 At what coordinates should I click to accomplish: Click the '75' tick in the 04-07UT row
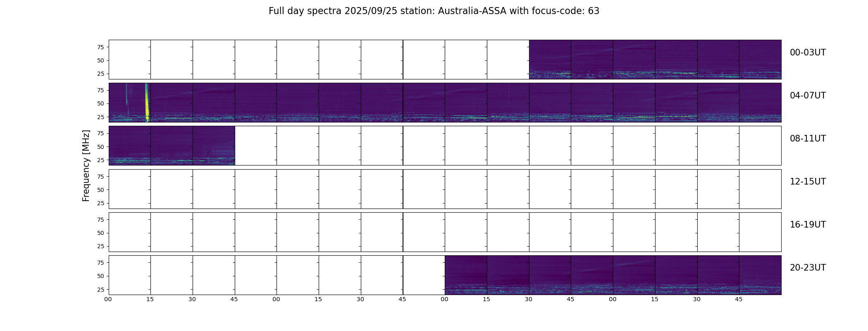point(100,90)
